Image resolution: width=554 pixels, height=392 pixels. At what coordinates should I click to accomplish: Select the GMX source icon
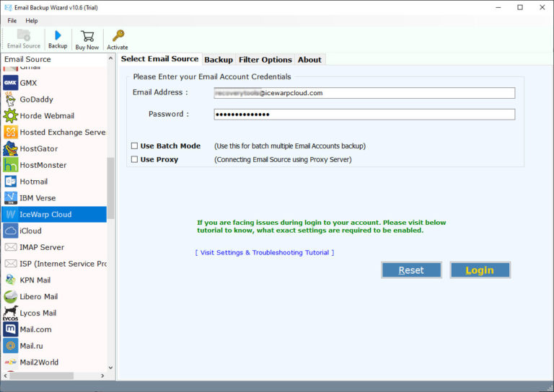point(11,83)
